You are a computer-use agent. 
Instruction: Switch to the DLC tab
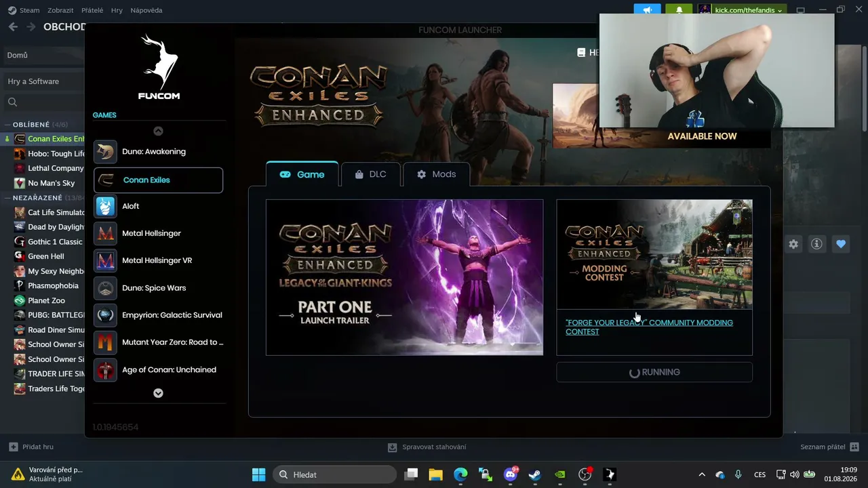371,174
